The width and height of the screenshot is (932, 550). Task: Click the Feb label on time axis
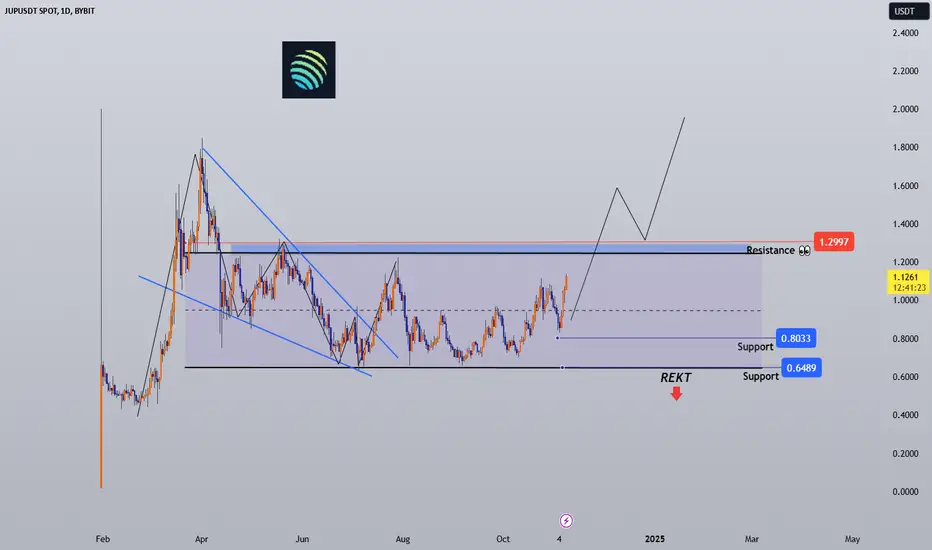click(x=103, y=539)
